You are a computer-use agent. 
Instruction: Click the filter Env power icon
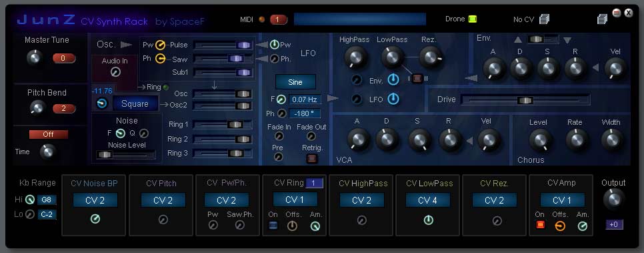click(x=393, y=79)
